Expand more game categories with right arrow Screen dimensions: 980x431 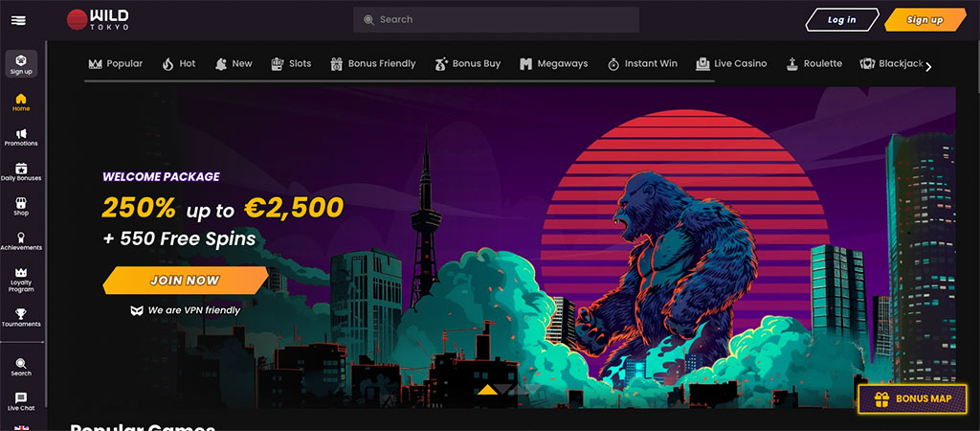[928, 67]
